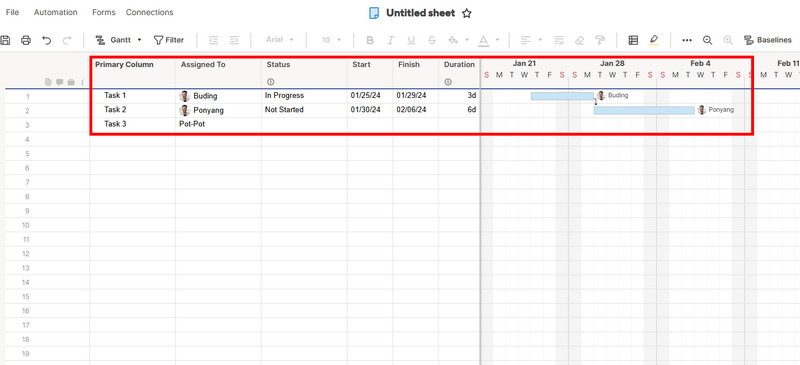
Task: Click the Highlight changes icon
Action: coord(654,40)
